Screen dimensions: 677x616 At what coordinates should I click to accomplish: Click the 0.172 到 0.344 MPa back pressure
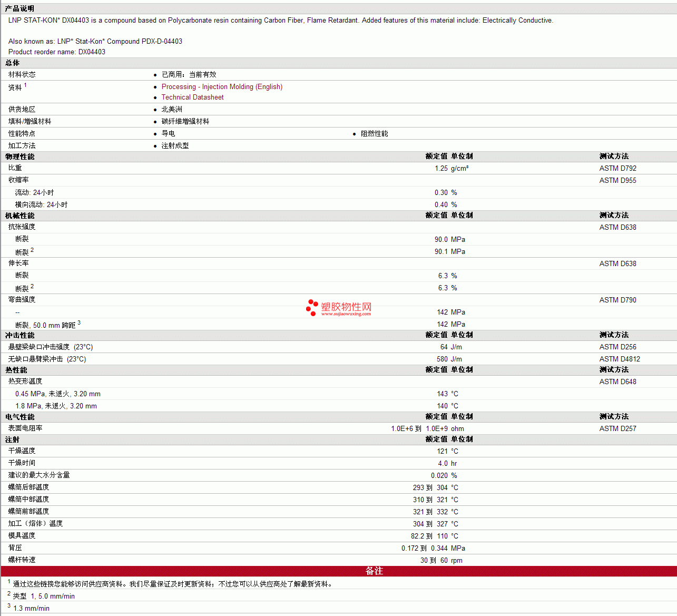[433, 549]
